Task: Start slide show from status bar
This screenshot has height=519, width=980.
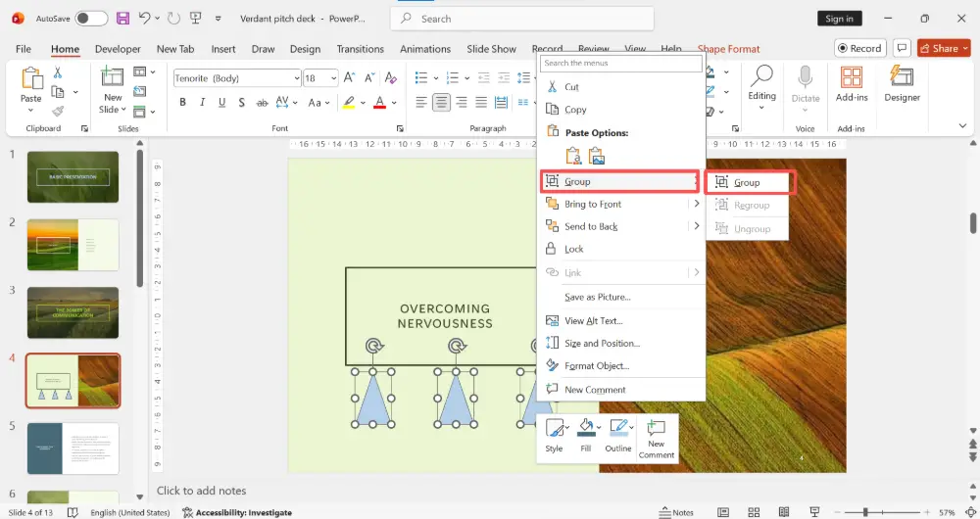Action: [x=814, y=512]
